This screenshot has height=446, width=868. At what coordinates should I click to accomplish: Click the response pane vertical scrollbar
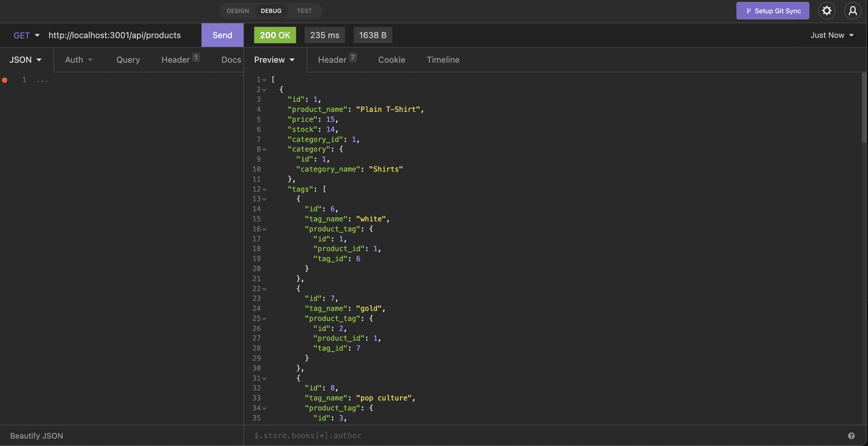tap(864, 108)
